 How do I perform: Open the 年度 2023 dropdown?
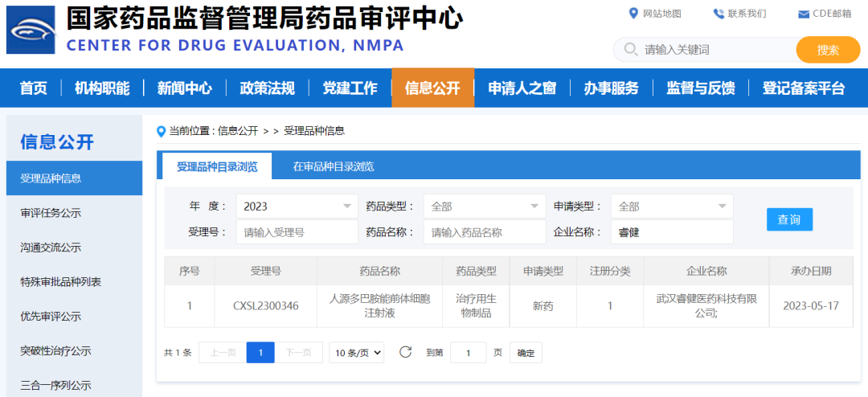click(x=297, y=207)
